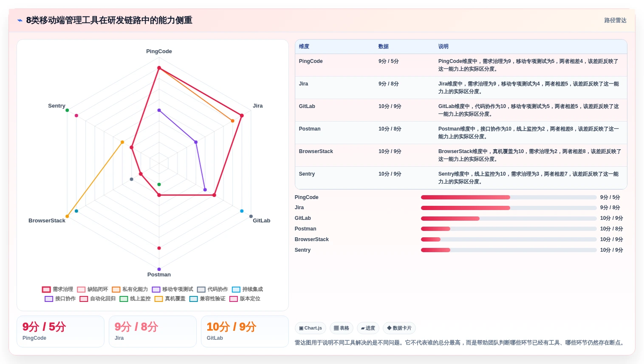Viewport: 644px width, 364px height.
Task: Click the green data point at Sentry vertex
Action: 67,110
